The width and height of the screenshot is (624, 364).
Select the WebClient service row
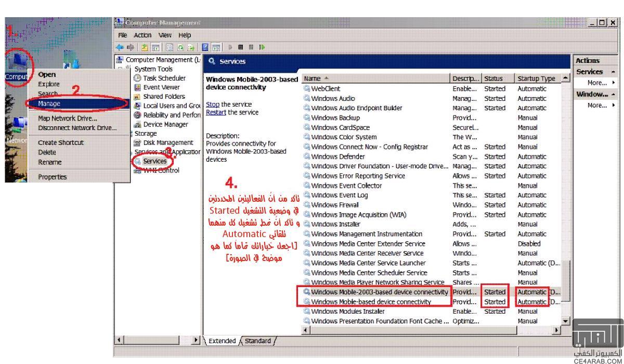click(432, 88)
